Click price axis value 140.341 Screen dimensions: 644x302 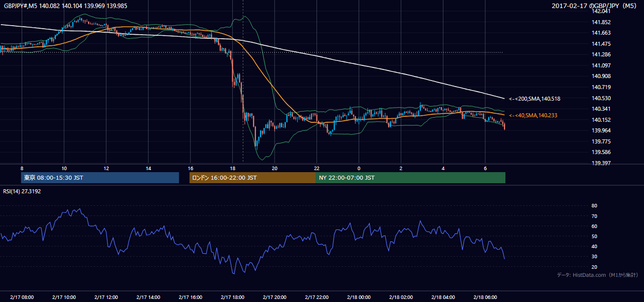pyautogui.click(x=601, y=109)
